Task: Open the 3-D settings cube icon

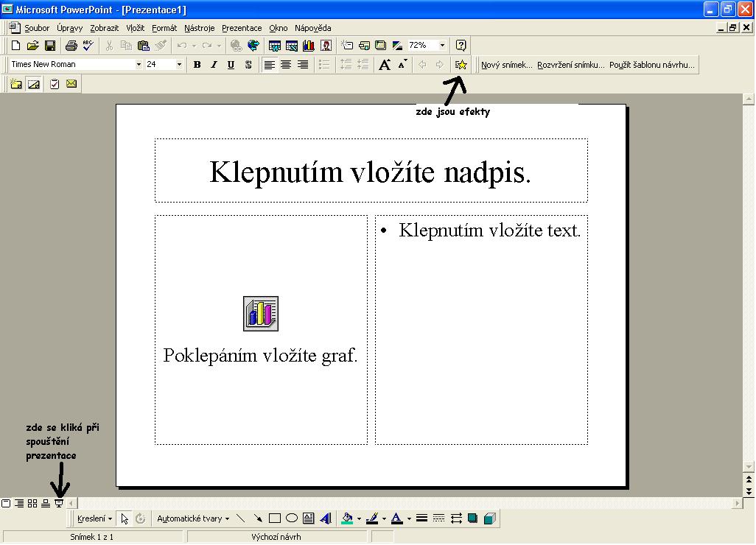Action: [490, 518]
